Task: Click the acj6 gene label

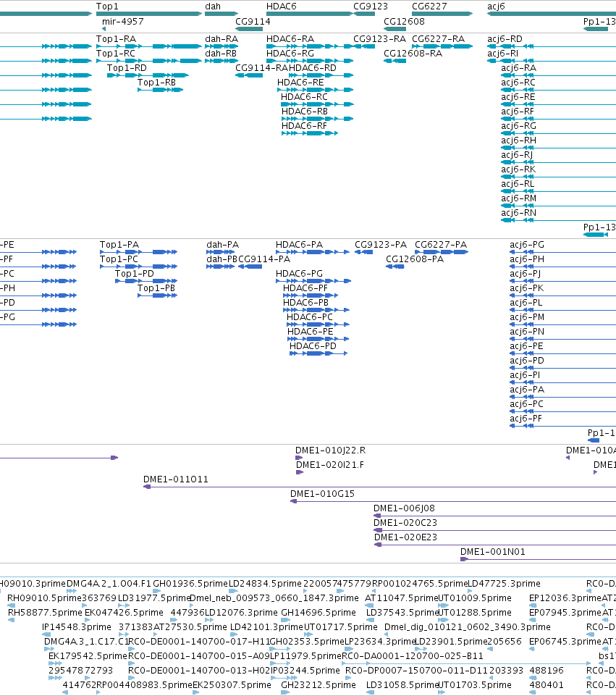Action: tap(496, 7)
